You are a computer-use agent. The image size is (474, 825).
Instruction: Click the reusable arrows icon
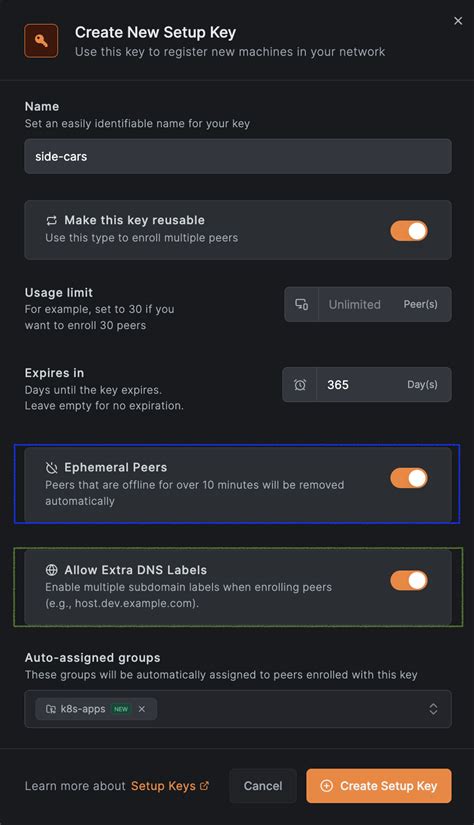(51, 220)
